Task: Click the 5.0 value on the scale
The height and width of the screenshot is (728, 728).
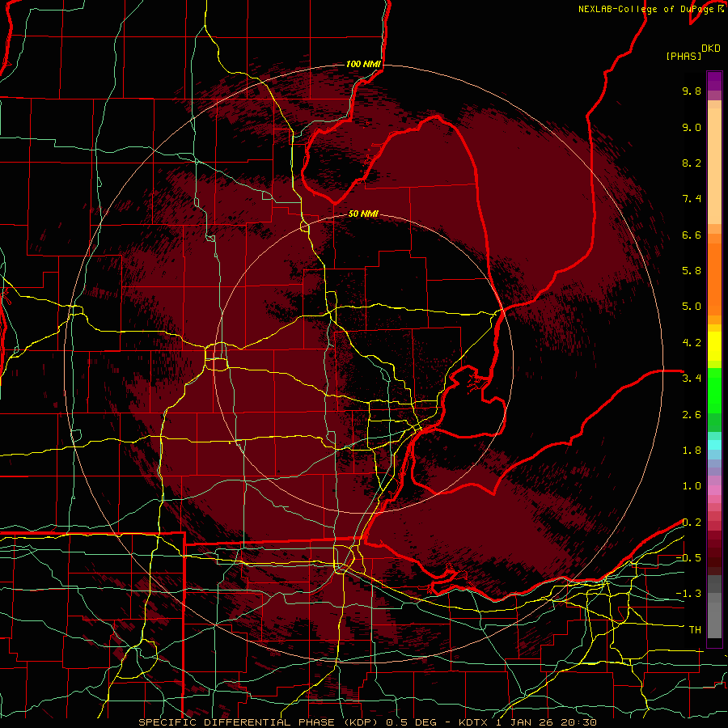Action: pos(692,307)
